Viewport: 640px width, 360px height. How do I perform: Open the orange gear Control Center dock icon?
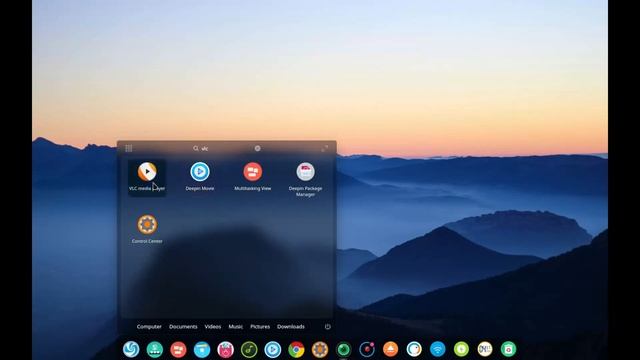(320, 349)
